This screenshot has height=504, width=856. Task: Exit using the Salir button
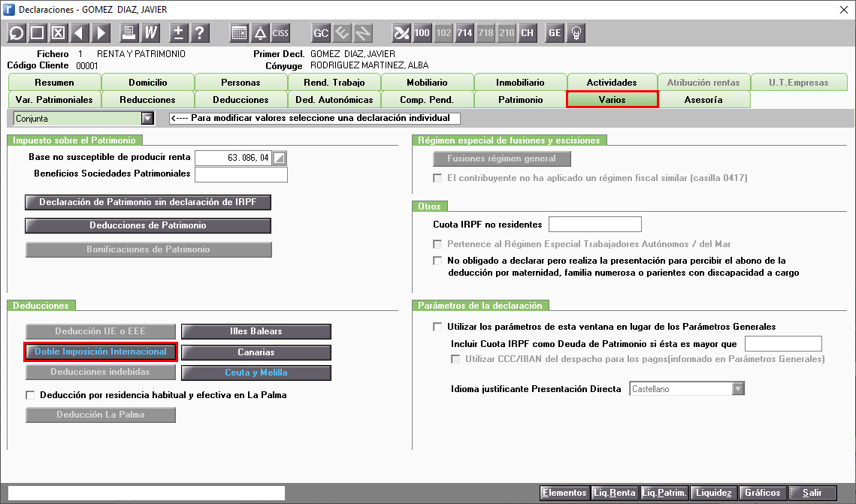point(812,493)
